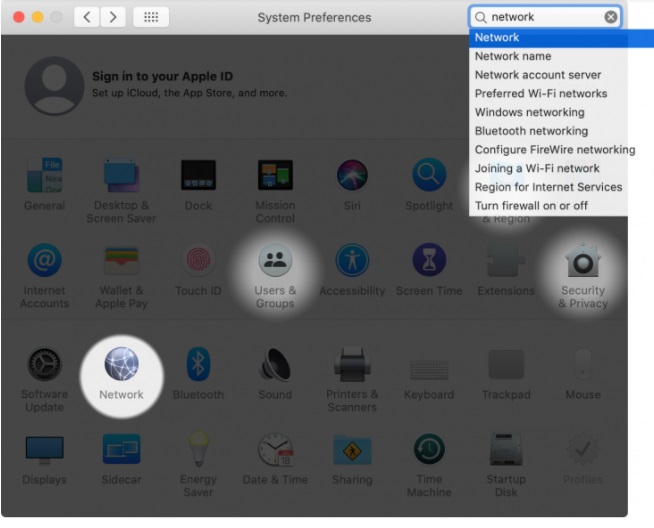Viewport: 654px width, 528px height.
Task: Show all preferences with grid button
Action: (x=151, y=17)
